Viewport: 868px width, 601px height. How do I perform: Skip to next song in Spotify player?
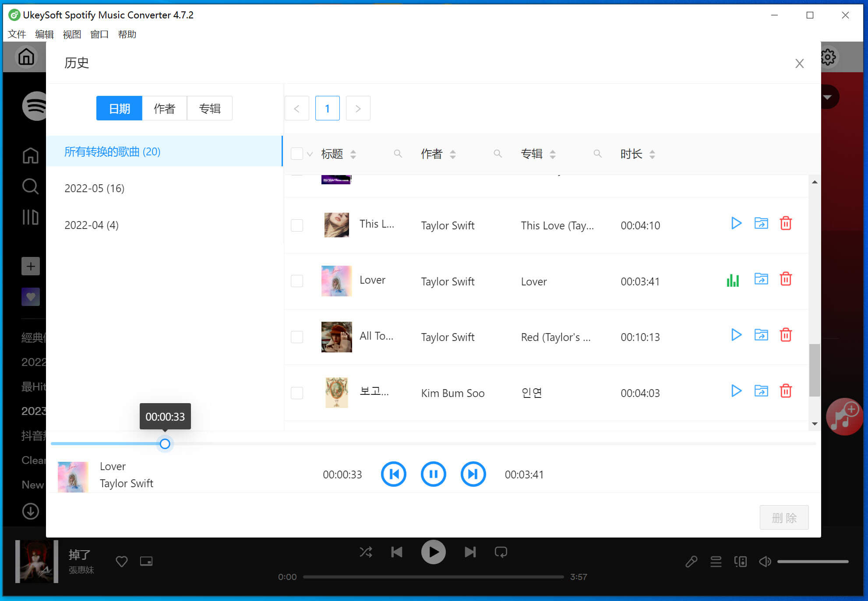click(x=470, y=552)
